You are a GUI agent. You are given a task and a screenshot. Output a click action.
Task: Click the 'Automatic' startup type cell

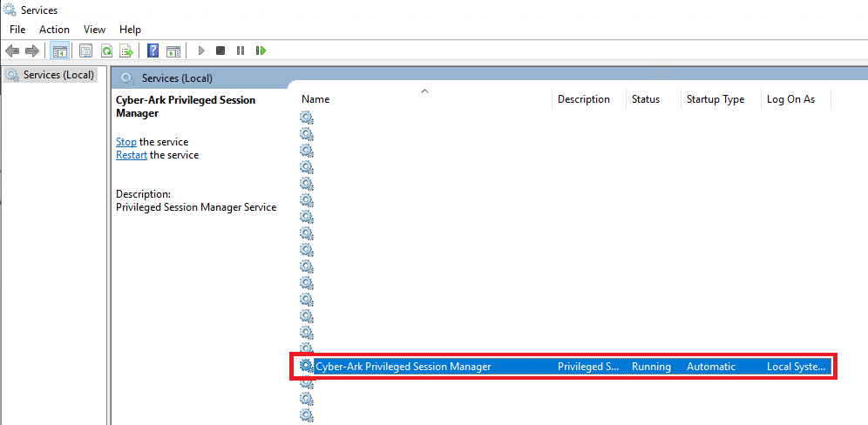pyautogui.click(x=711, y=367)
